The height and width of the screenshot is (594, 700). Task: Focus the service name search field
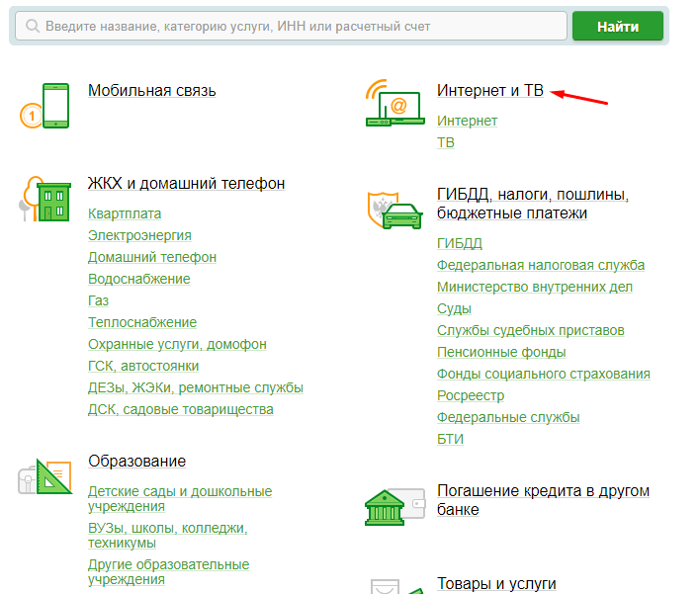click(x=297, y=27)
